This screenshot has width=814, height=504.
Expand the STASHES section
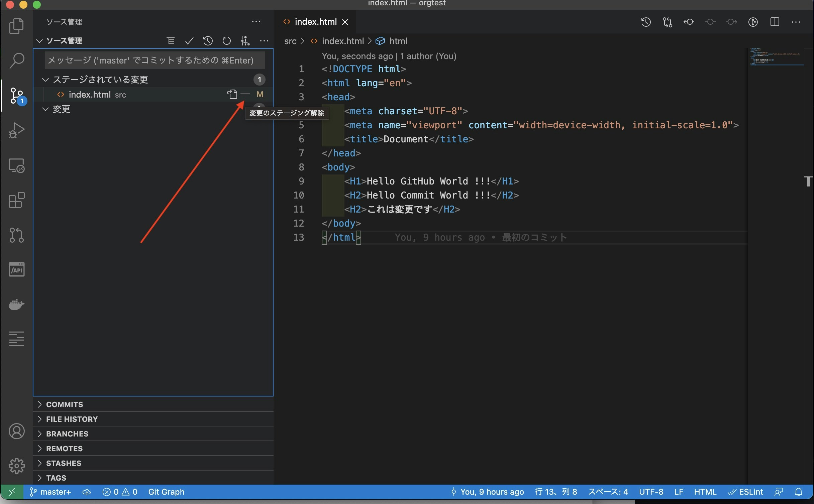tap(64, 463)
